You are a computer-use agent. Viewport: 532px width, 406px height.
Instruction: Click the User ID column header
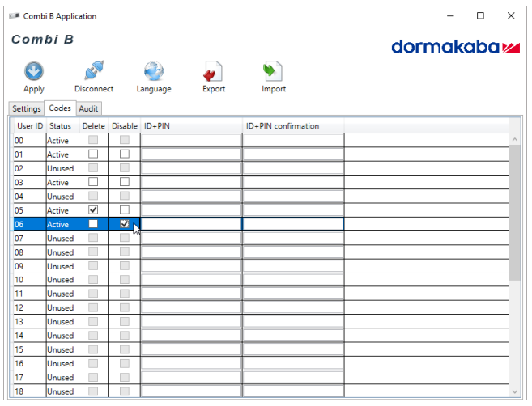[x=29, y=126]
